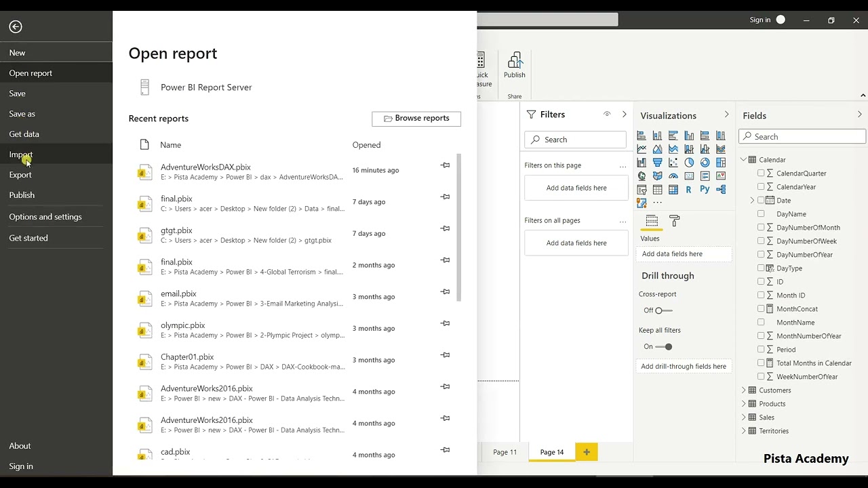Select the funnel chart visual

[657, 163]
